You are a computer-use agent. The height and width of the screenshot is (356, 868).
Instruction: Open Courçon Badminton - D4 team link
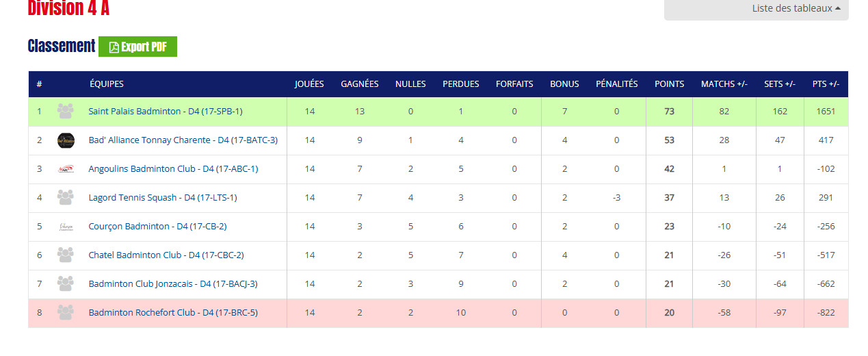pyautogui.click(x=158, y=226)
